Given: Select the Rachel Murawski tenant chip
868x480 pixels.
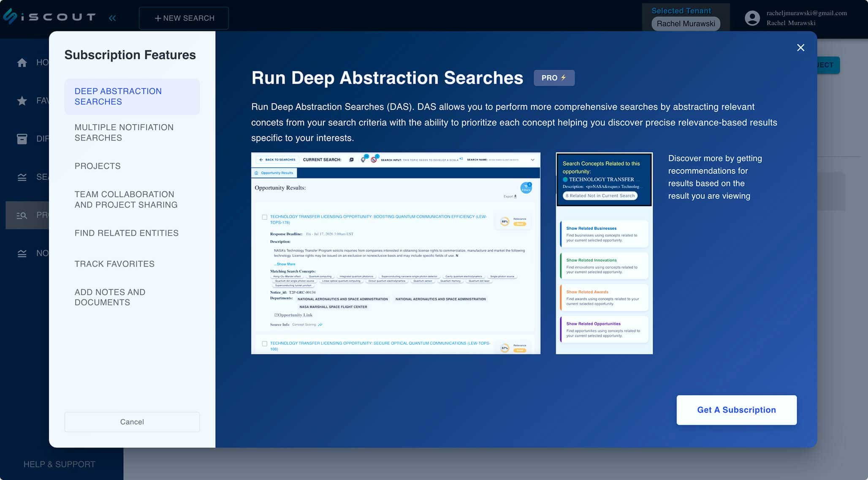Looking at the screenshot, I should click(685, 24).
